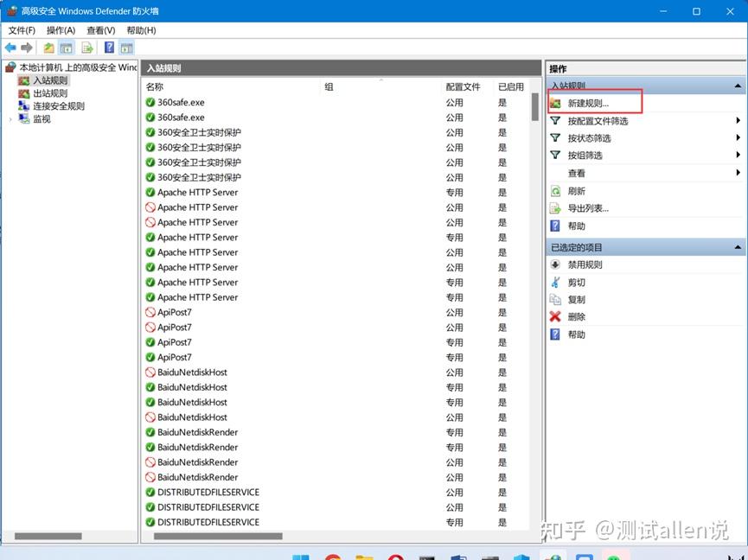Image resolution: width=748 pixels, height=560 pixels.
Task: Click 帮助 under 已选定的项目
Action: pos(576,334)
